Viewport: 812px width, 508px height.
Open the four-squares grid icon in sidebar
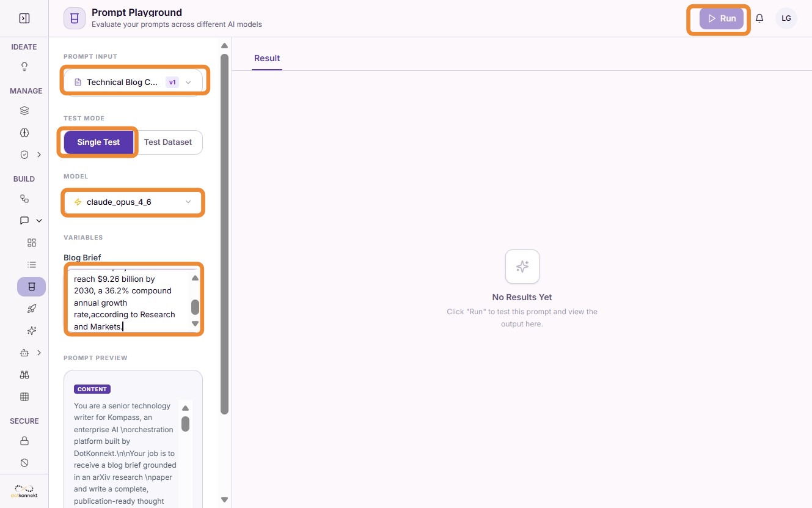(32, 243)
